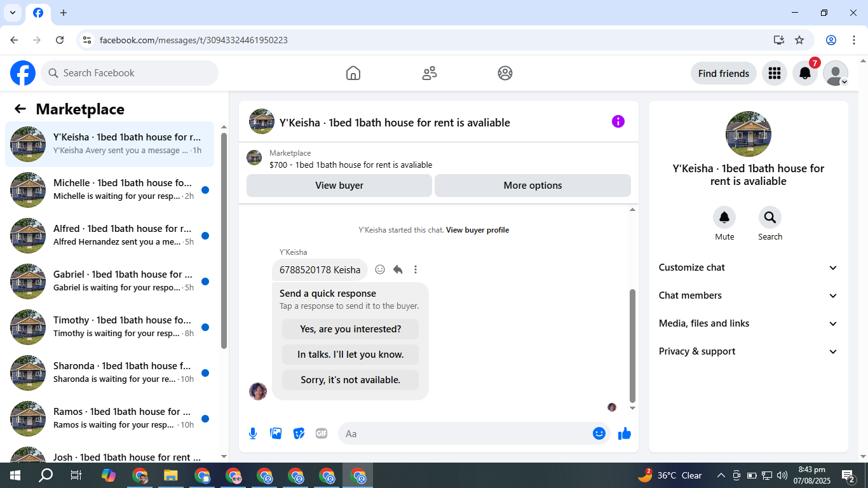Open Chrome profile icon in toolbar
Screen dimensions: 868x488
point(831,40)
